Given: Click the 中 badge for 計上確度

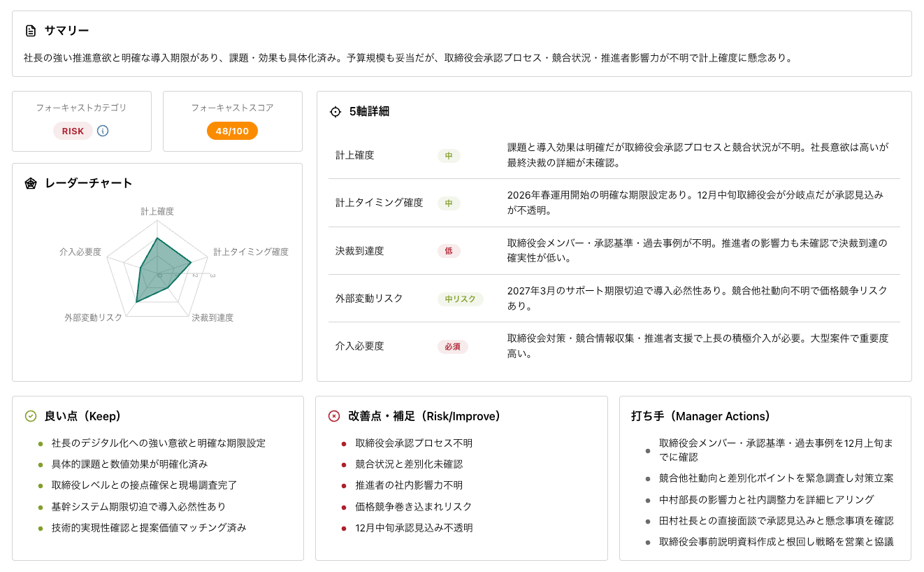Looking at the screenshot, I should point(449,156).
